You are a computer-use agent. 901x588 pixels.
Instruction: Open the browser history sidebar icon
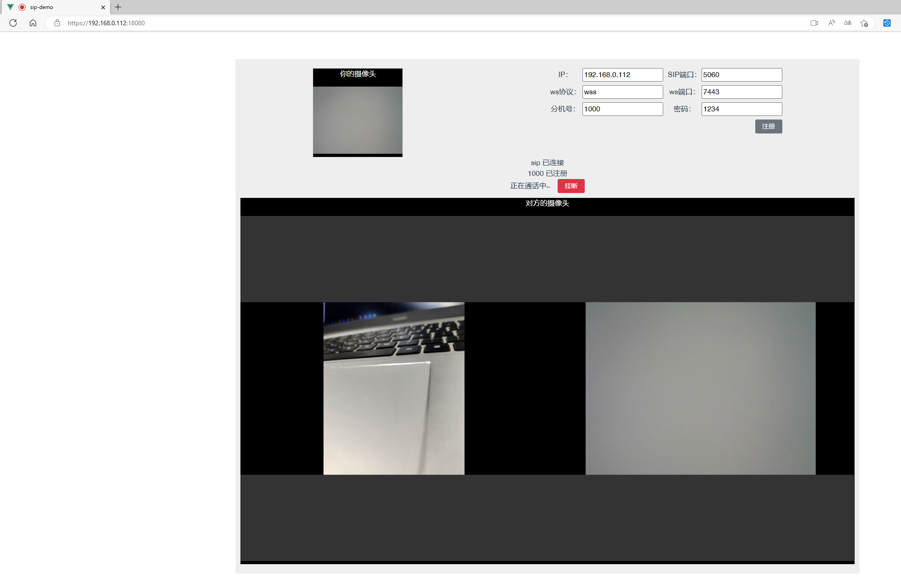pos(887,23)
